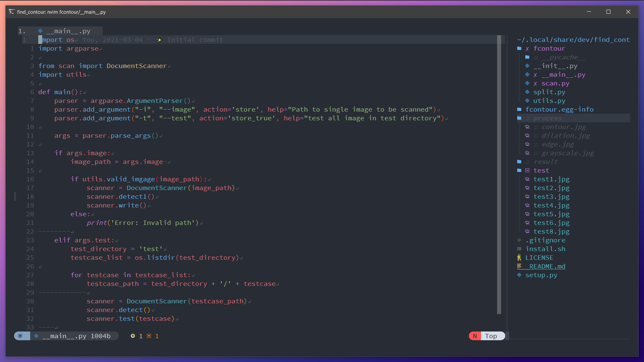The image size is (644, 362).
Task: Click git icon beside .gitignore
Action: [x=519, y=240]
